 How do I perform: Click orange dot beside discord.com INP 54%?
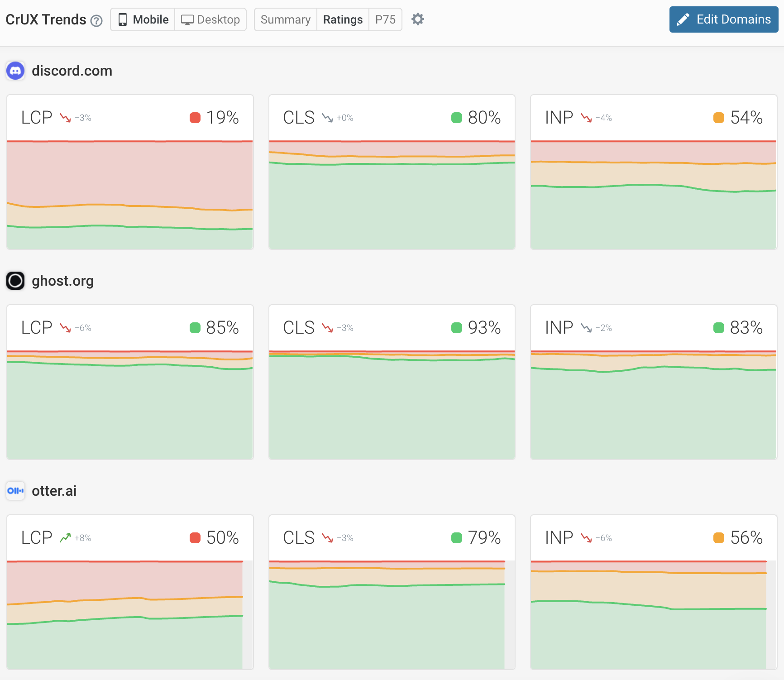point(719,118)
